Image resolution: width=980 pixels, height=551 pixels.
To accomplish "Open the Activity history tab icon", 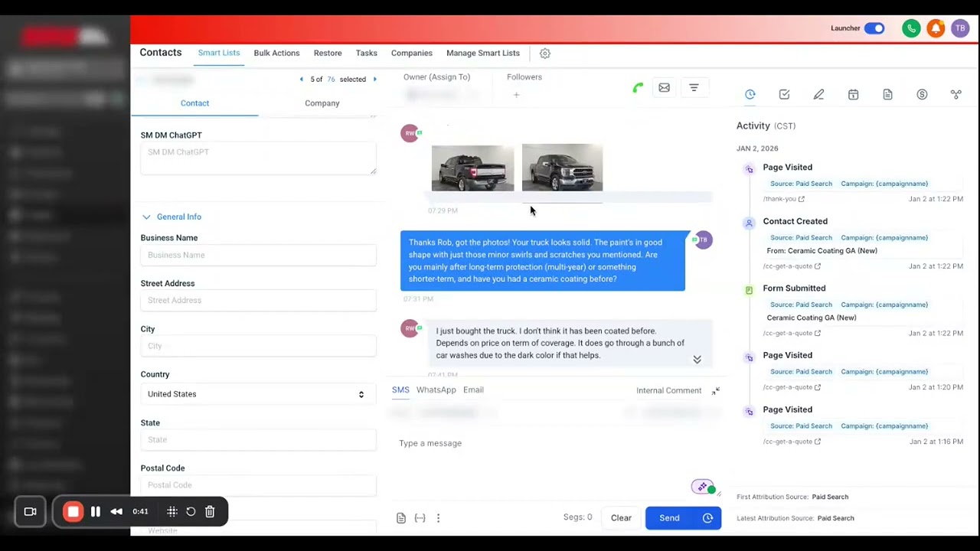I will [750, 94].
